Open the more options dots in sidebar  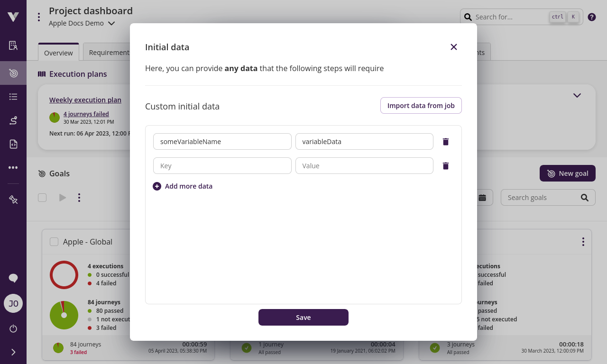point(13,168)
